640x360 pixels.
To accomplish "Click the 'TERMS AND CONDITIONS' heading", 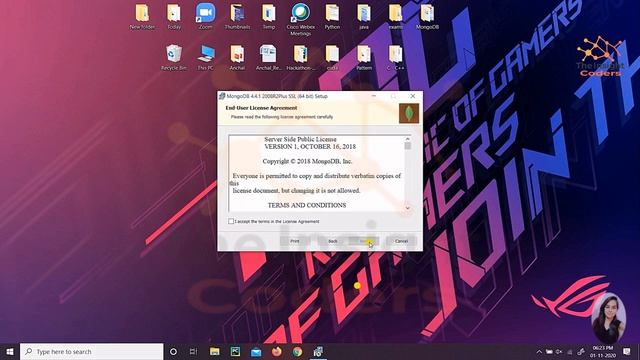I will (307, 205).
